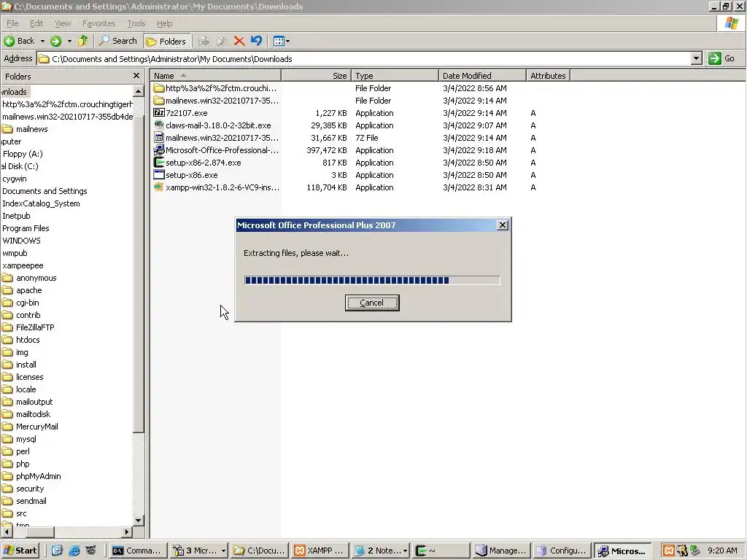Select the claws-mail-3.18.0-2-32bit.exe icon

pos(158,125)
